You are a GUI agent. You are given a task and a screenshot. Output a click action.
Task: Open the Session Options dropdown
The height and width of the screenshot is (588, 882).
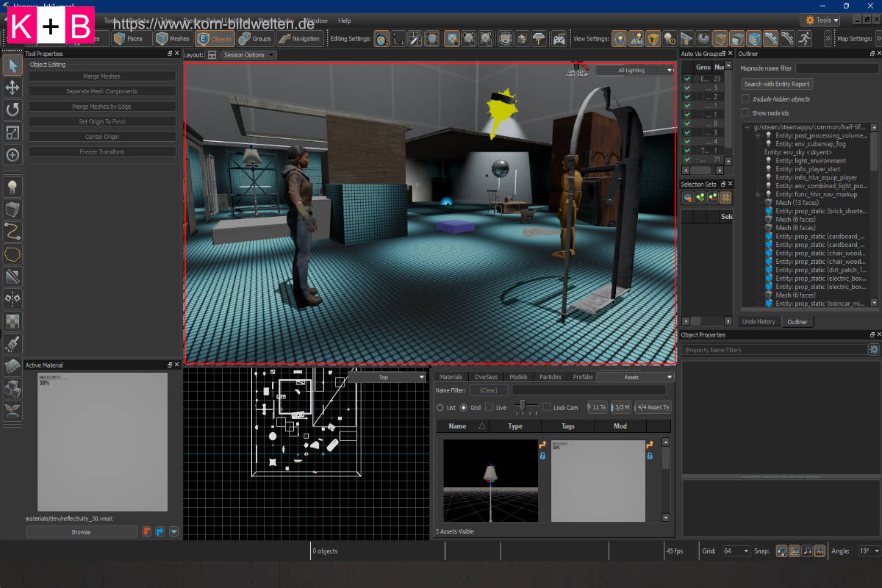coord(249,55)
